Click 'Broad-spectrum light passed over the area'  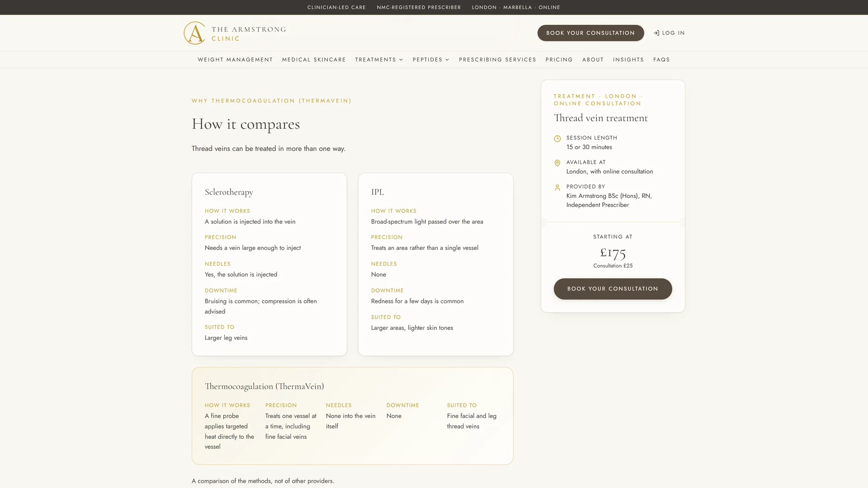click(427, 222)
